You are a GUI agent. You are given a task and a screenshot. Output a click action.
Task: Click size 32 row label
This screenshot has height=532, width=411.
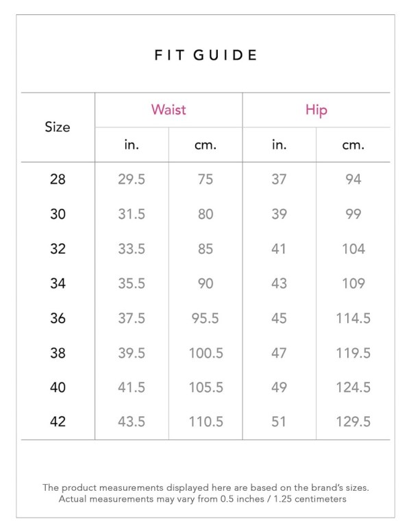tap(58, 249)
